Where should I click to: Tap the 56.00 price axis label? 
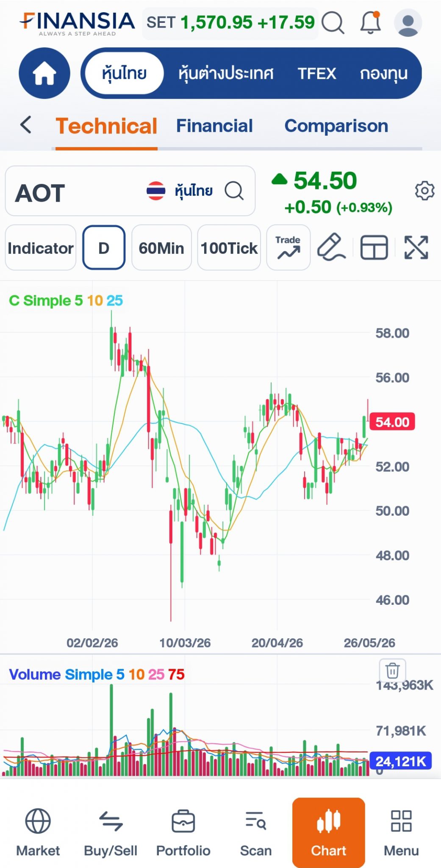point(392,378)
